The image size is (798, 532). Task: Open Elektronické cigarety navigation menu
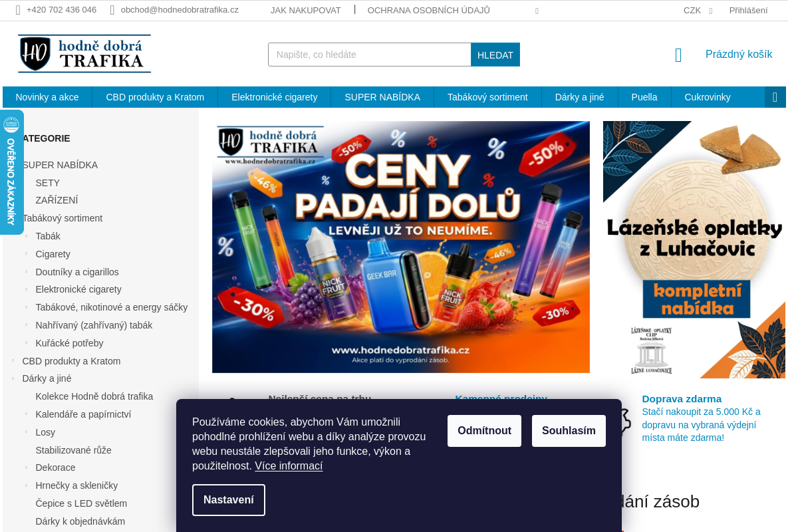click(275, 97)
